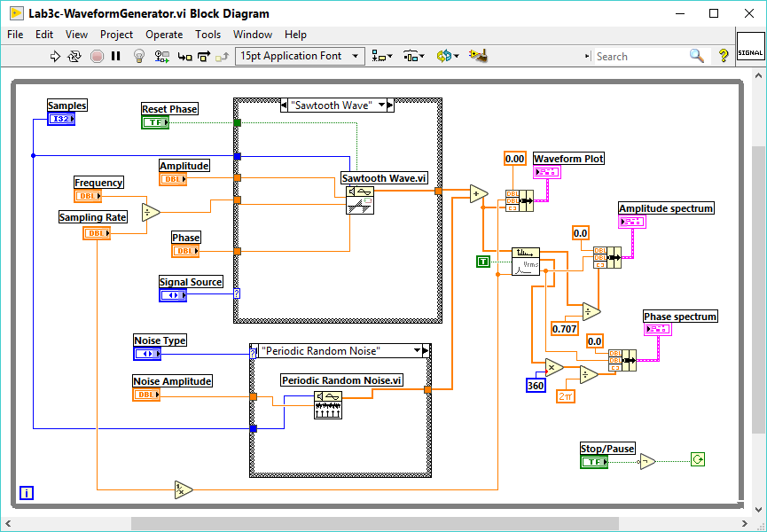Click the Reorder toolbar button

(x=443, y=55)
